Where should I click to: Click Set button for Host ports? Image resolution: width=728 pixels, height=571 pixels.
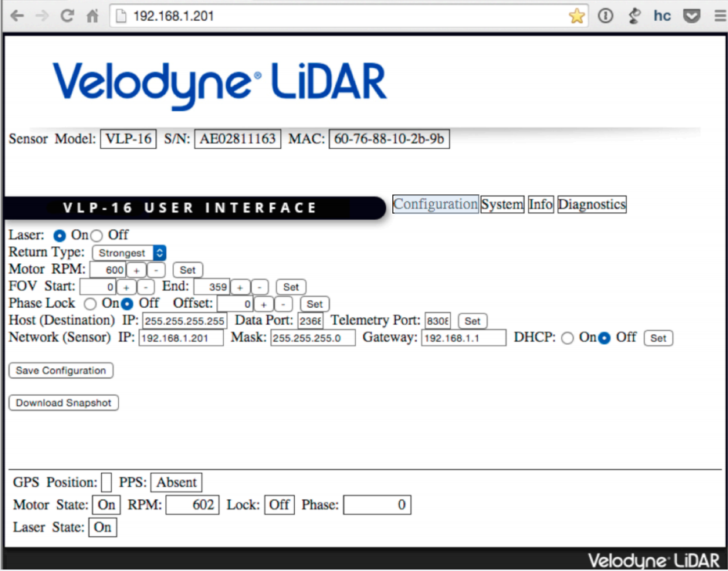(x=472, y=321)
